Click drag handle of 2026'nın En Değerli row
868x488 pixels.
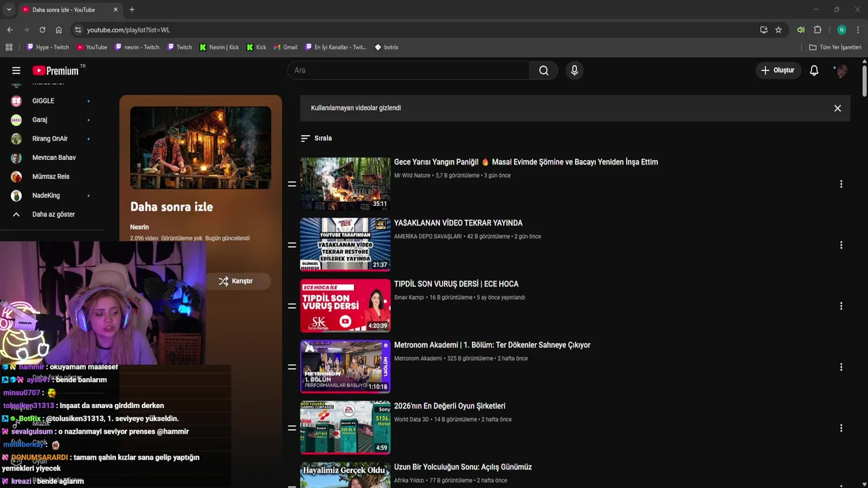click(292, 428)
